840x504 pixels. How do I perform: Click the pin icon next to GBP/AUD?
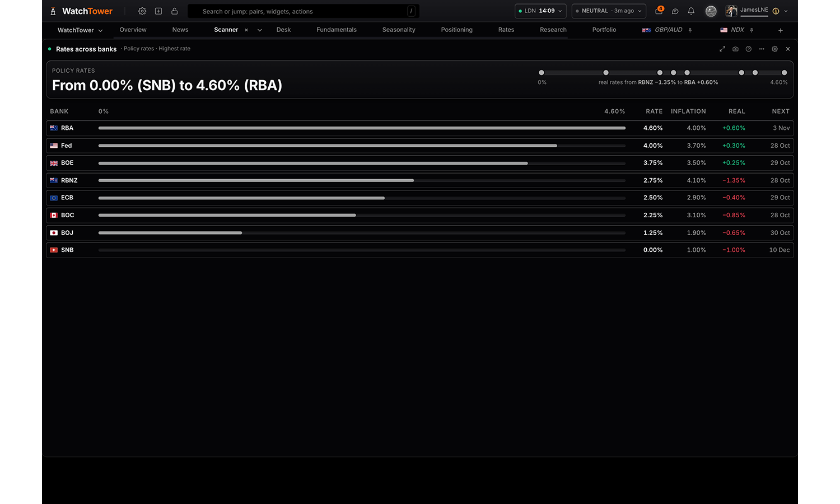(690, 30)
